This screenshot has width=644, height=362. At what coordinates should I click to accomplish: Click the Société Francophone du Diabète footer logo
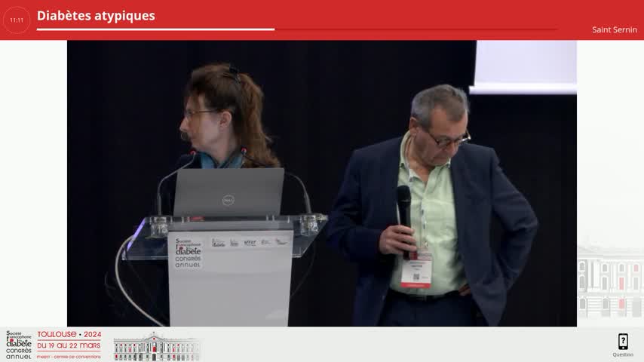point(19,345)
